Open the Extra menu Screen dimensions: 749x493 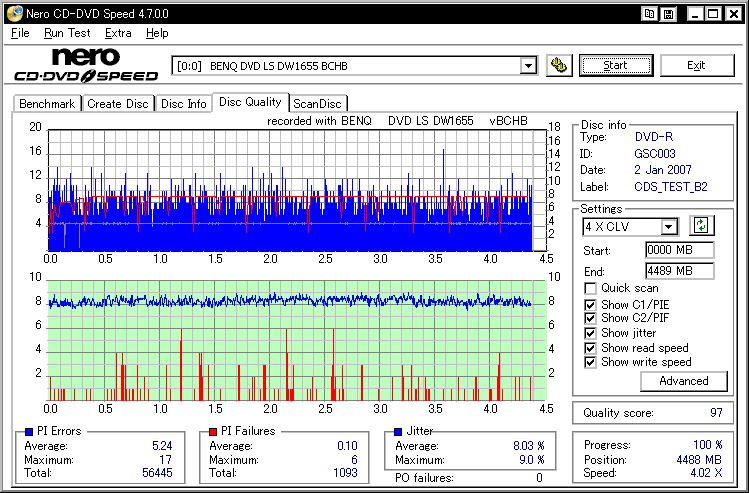pos(118,33)
